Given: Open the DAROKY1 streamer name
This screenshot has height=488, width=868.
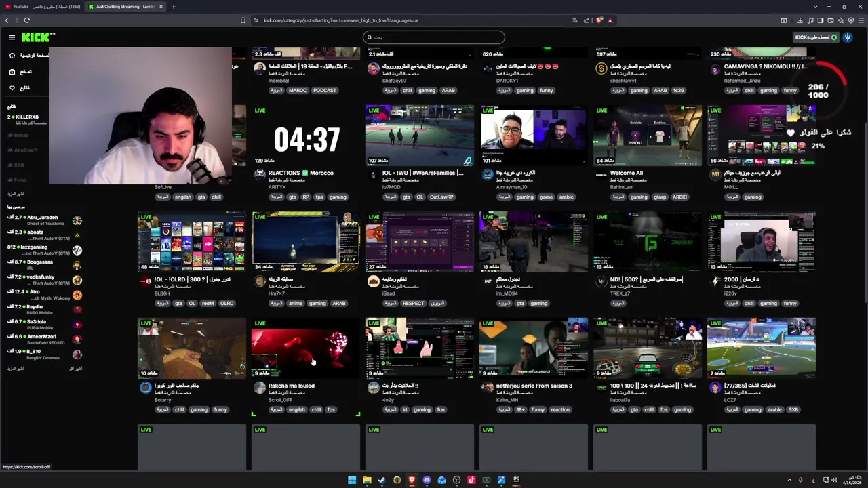Looking at the screenshot, I should (x=508, y=81).
